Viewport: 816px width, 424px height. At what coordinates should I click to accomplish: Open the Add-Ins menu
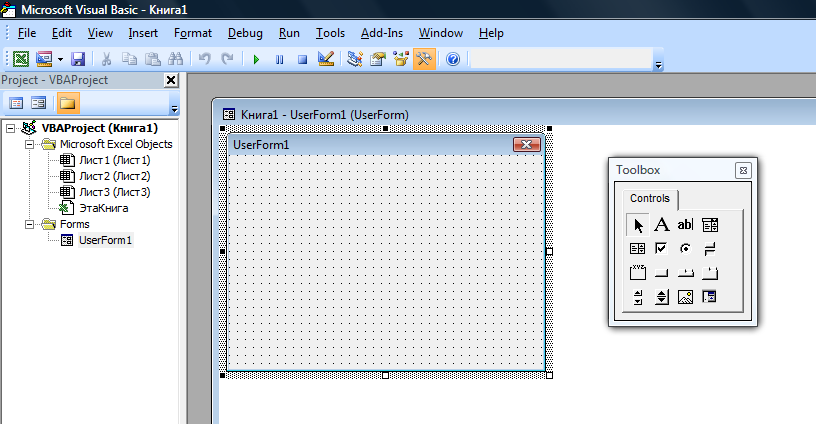pos(381,33)
